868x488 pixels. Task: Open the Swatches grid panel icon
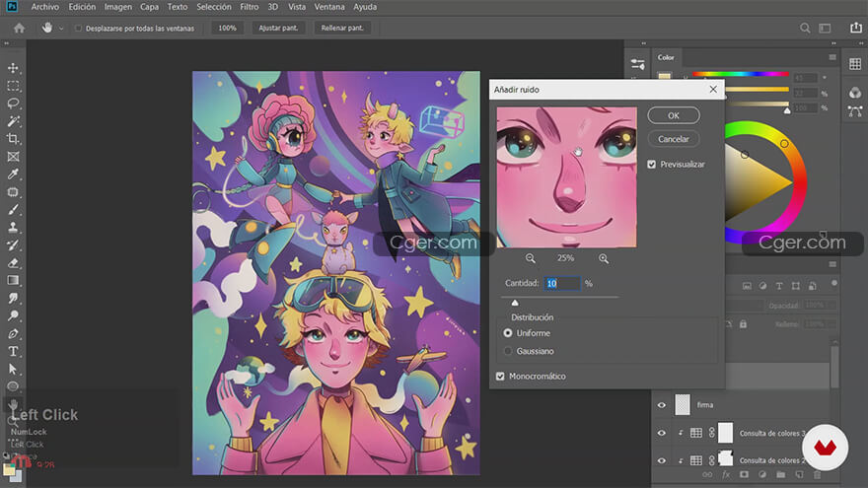(x=855, y=64)
